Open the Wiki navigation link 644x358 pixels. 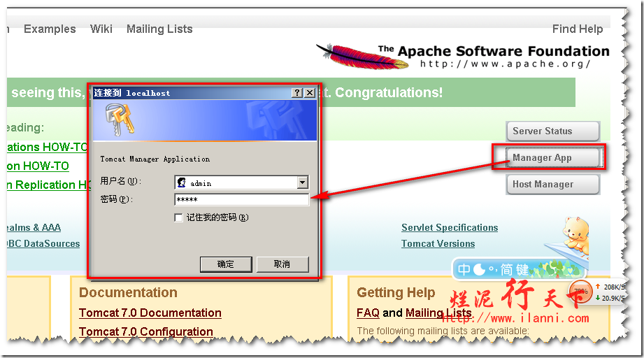point(101,29)
